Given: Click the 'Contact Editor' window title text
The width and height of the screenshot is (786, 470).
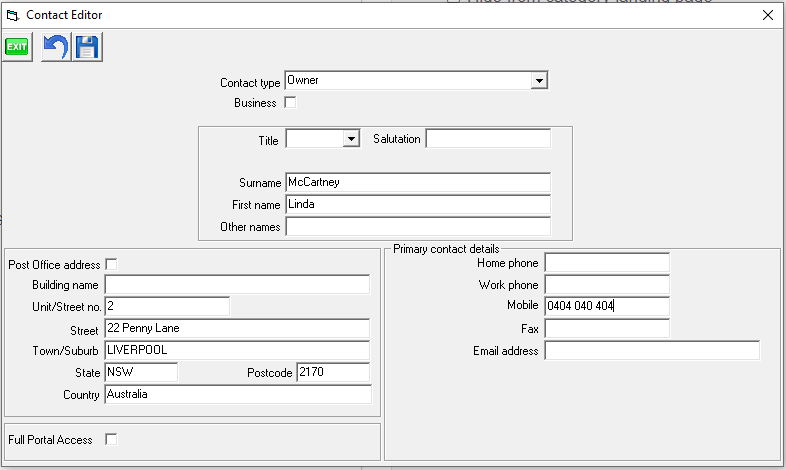Looking at the screenshot, I should click(64, 15).
